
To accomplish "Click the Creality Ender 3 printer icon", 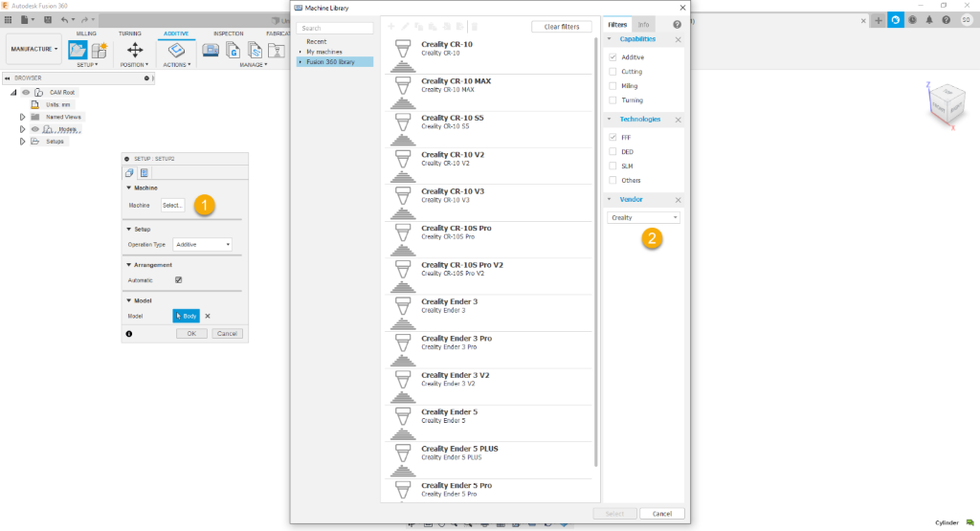I will pyautogui.click(x=403, y=312).
